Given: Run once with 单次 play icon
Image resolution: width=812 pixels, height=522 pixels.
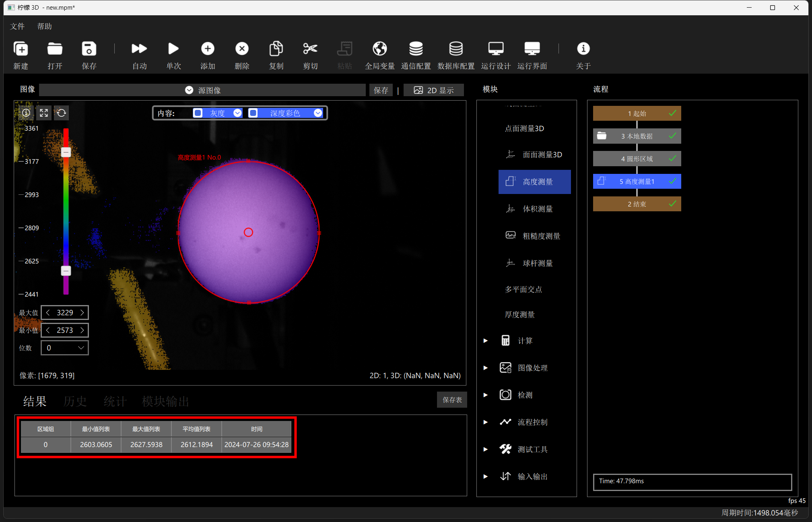Looking at the screenshot, I should [x=173, y=49].
